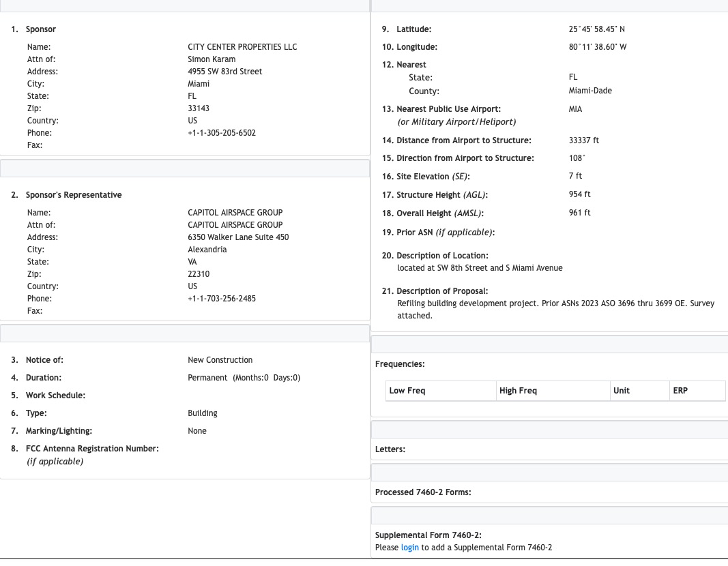Click the longitude value 80° 11' 38.60" W

598,47
